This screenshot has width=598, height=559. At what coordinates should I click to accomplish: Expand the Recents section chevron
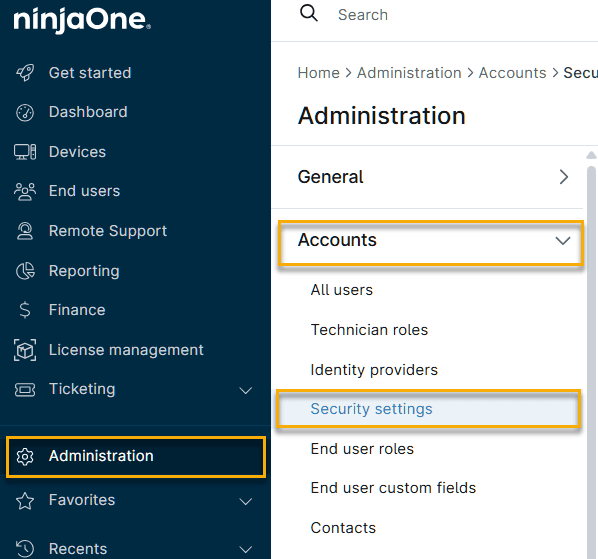[x=246, y=549]
